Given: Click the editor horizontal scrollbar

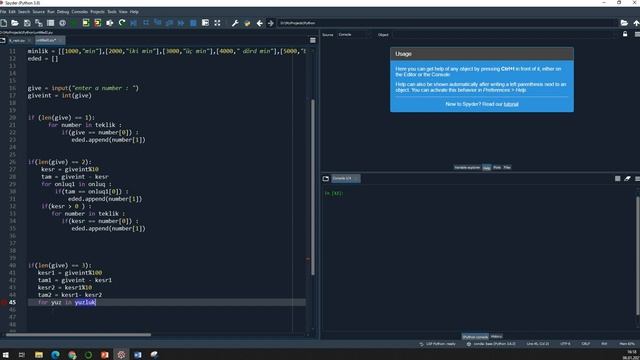Looking at the screenshot, I should coord(78,335).
